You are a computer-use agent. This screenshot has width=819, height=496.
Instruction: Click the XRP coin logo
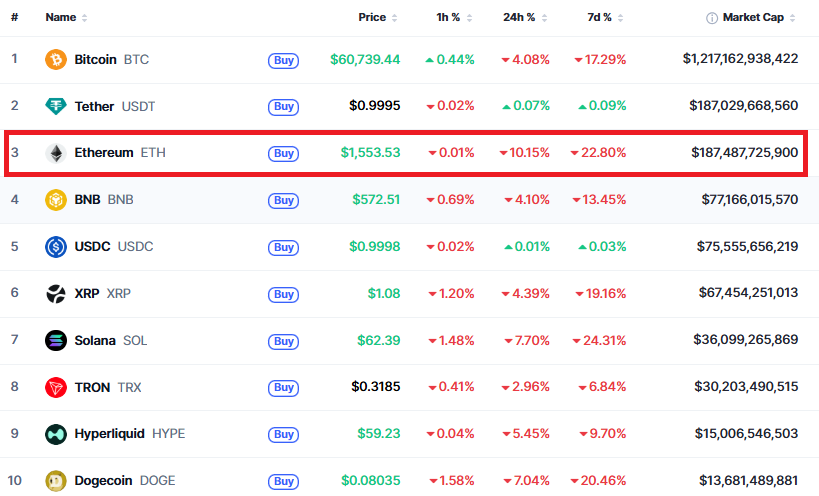(56, 294)
